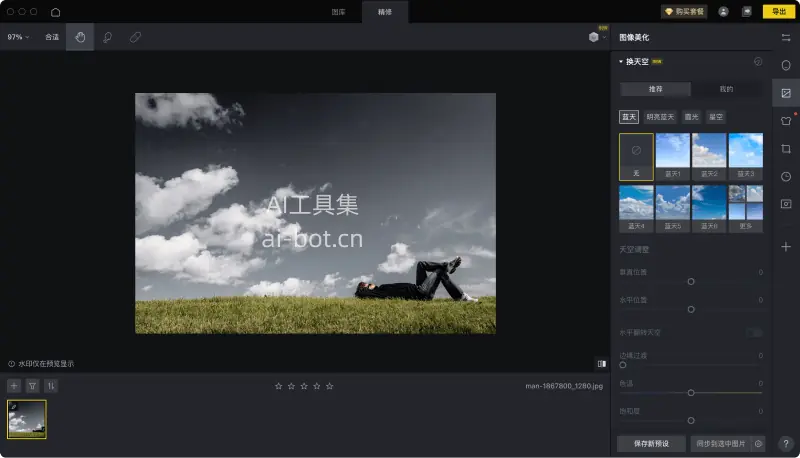Click the file name man-1867800_1280.jpg
800x458 pixels.
tap(564, 386)
